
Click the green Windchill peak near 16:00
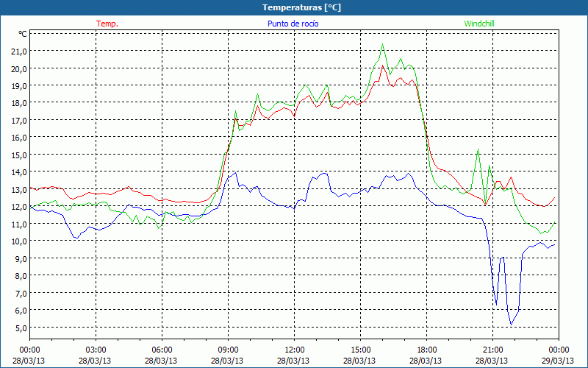[x=382, y=44]
